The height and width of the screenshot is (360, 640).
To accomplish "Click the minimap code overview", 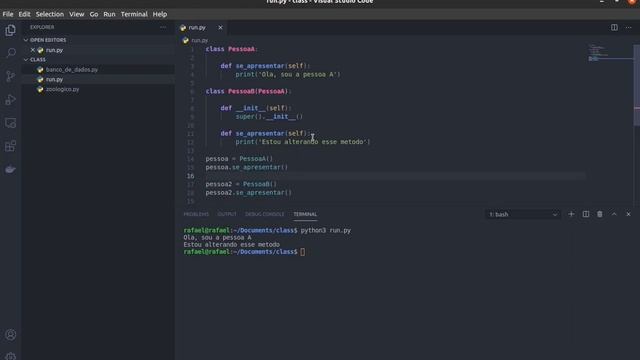I will tap(610, 53).
